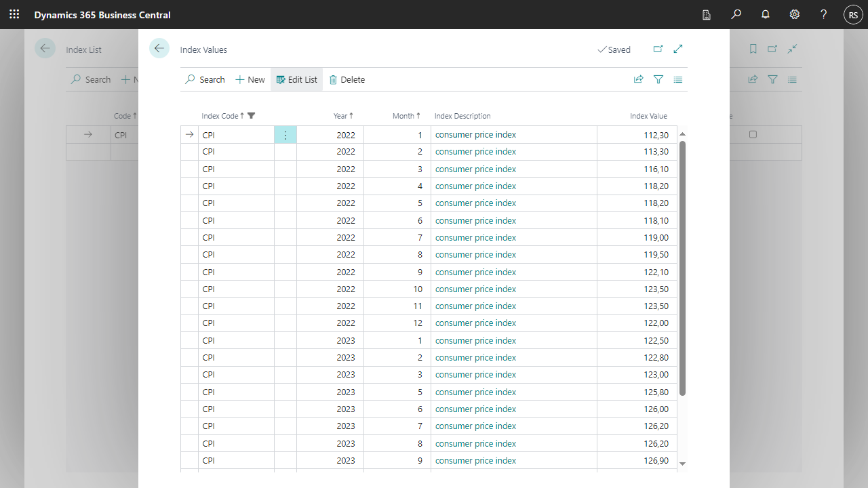Open the share icon in Index Values toolbar
This screenshot has height=488, width=868.
click(x=638, y=79)
